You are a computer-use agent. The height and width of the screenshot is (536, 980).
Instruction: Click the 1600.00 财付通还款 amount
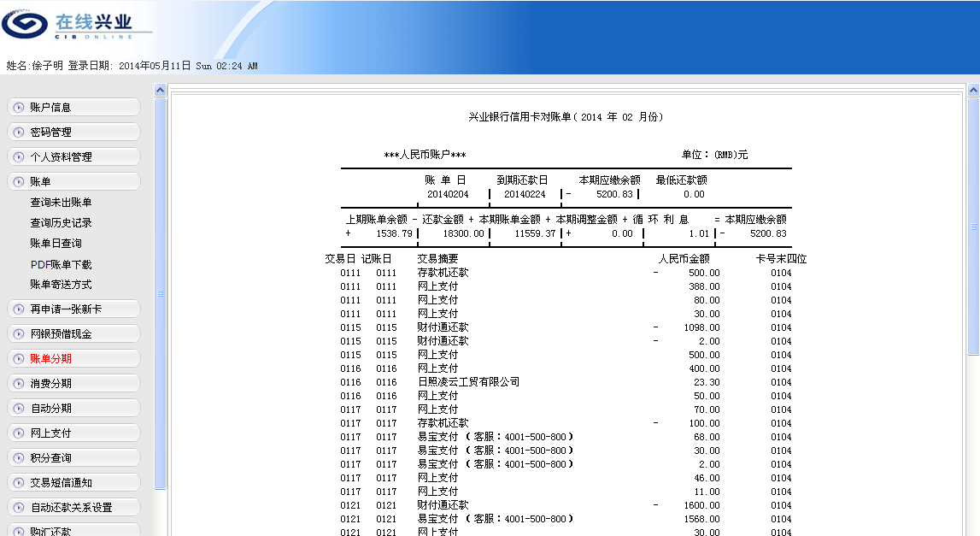701,505
